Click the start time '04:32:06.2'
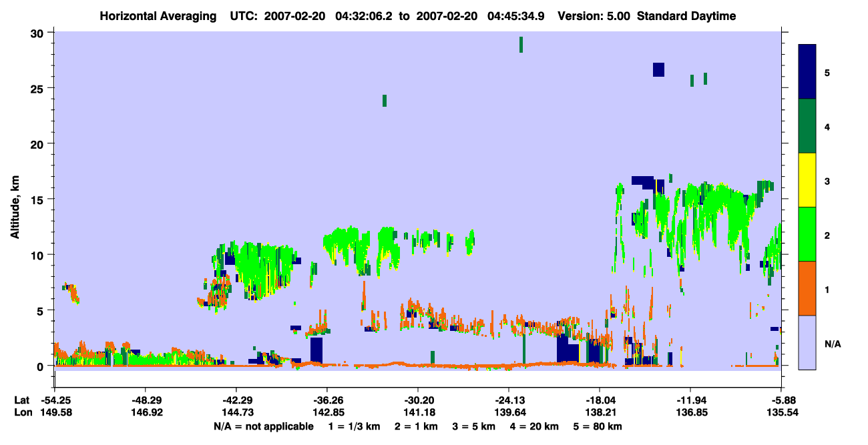This screenshot has height=445, width=868. point(364,16)
